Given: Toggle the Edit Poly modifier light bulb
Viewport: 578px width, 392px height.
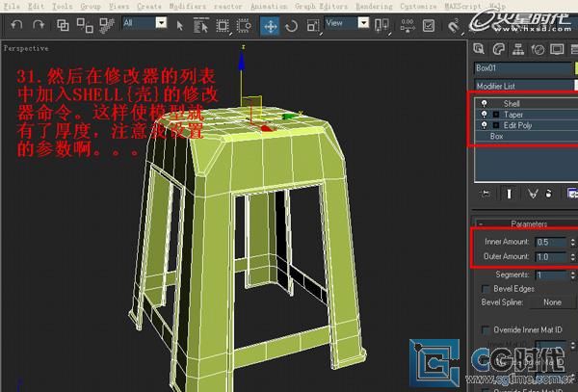Looking at the screenshot, I should pyautogui.click(x=484, y=125).
